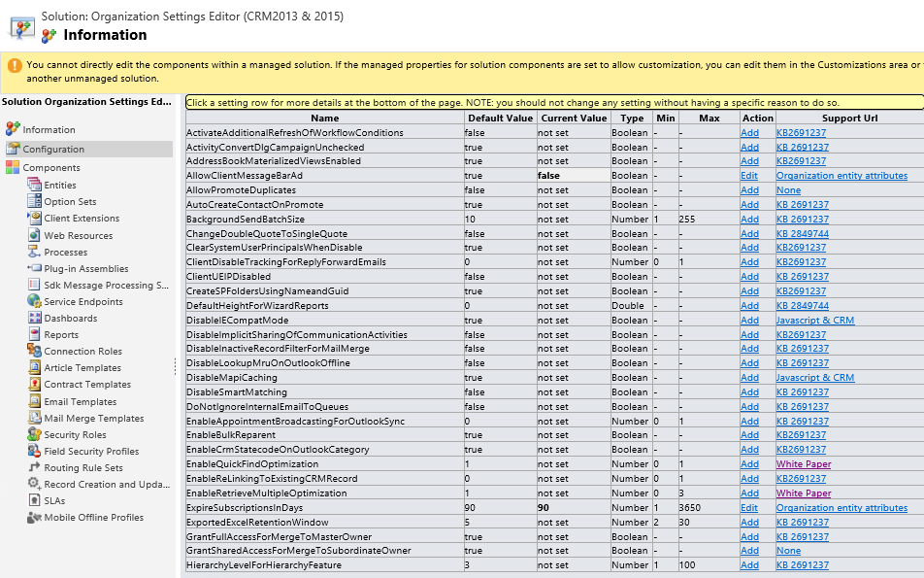Click the Email Templates icon
Viewport: 924px width, 578px height.
click(34, 401)
